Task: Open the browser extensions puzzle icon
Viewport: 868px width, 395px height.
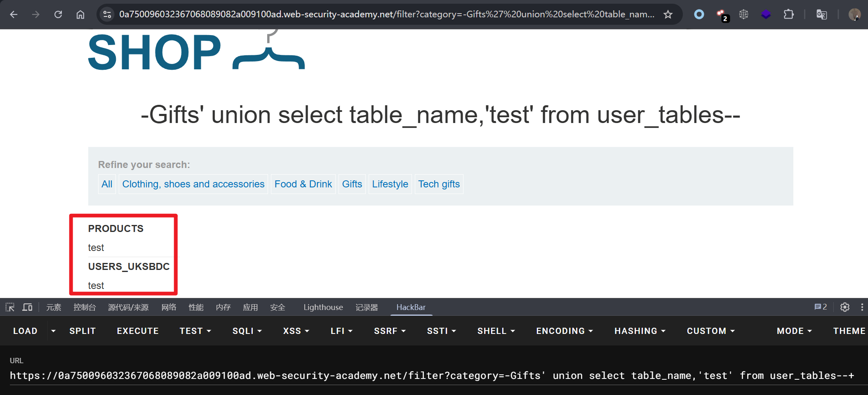Action: point(788,14)
